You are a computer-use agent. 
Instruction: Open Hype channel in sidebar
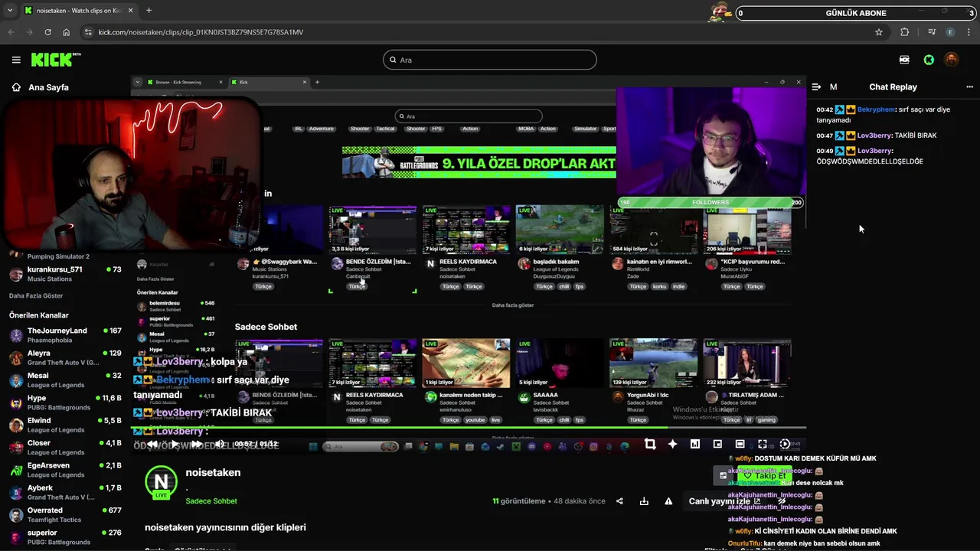tap(65, 403)
